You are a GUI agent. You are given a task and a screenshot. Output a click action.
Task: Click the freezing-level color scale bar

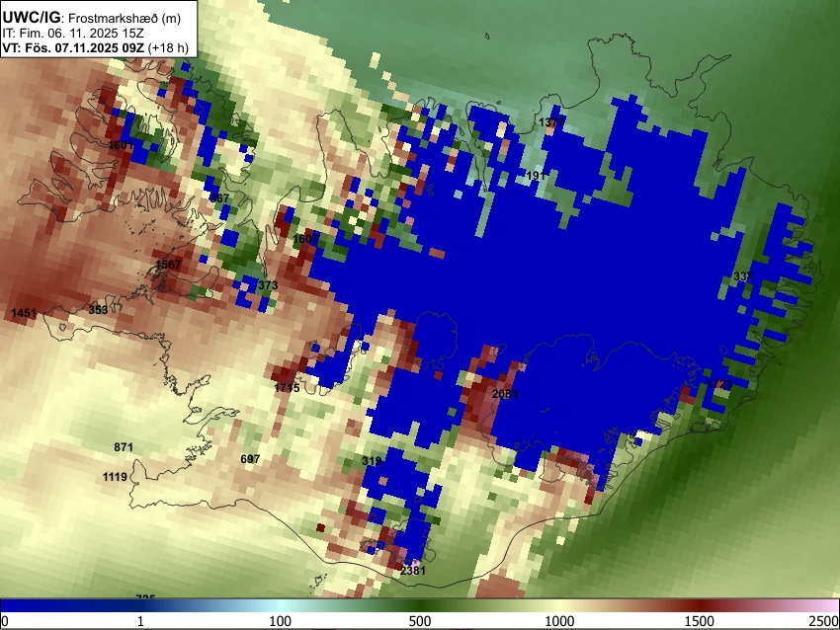(x=420, y=605)
